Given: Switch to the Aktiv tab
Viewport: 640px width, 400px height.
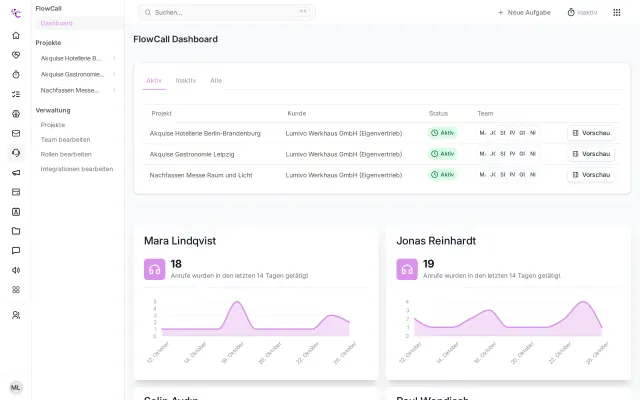Looking at the screenshot, I should click(154, 80).
